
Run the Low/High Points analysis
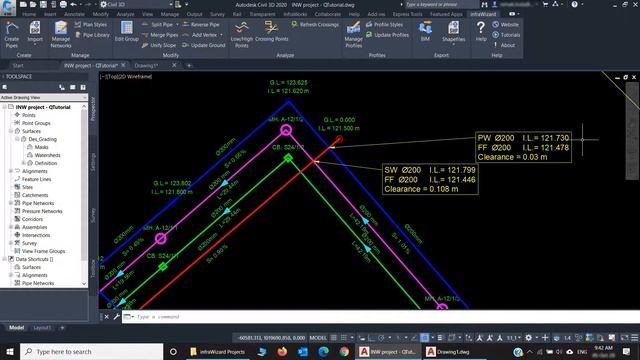coord(242,35)
